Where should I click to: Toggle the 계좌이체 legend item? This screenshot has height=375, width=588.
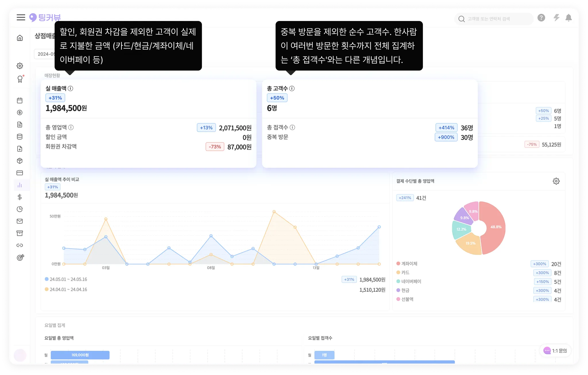(x=407, y=264)
